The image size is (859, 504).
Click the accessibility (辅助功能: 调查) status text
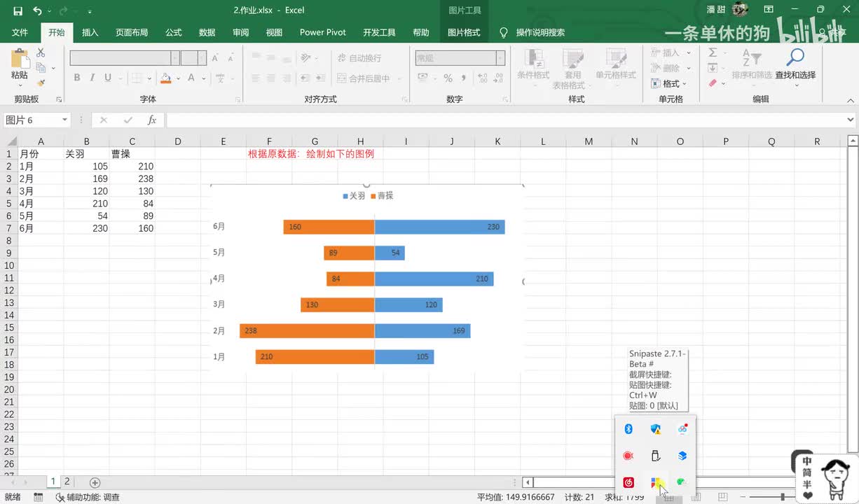[x=87, y=497]
